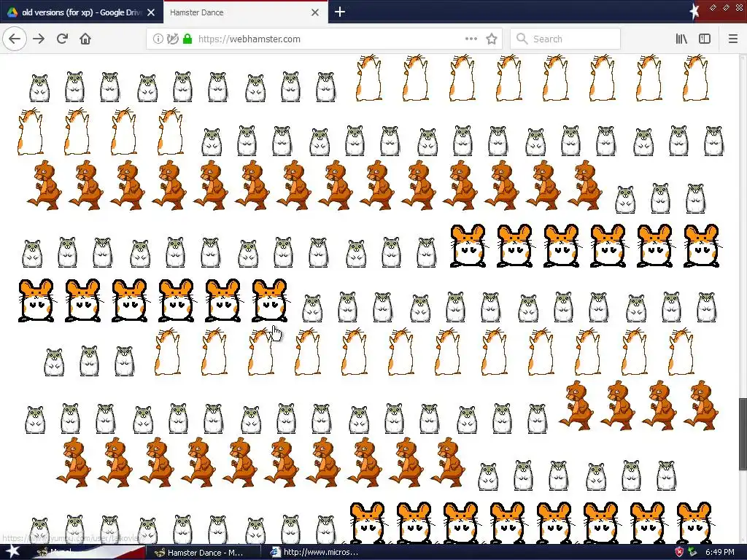Open the Library bookshelf icon
This screenshot has width=747, height=560.
pyautogui.click(x=681, y=39)
